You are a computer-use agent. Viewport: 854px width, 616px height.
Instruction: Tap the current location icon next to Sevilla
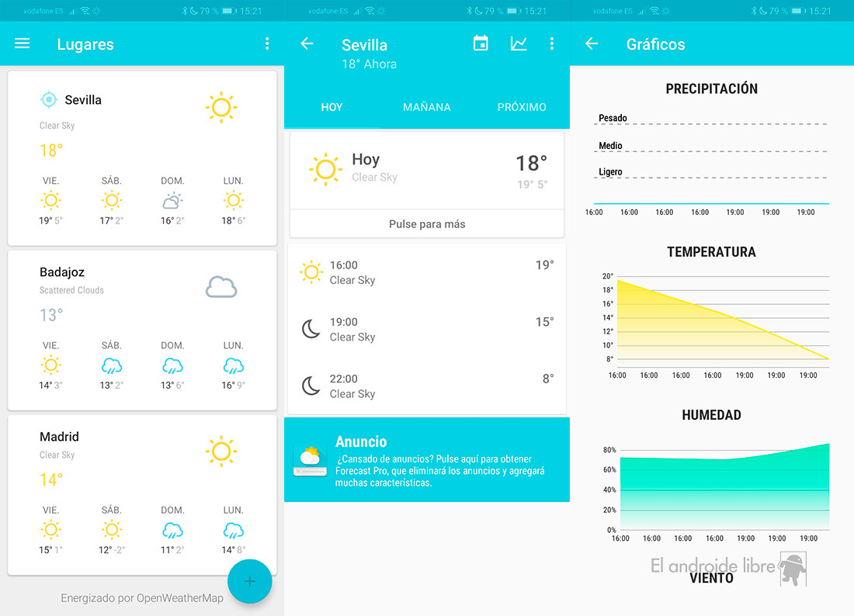(49, 99)
